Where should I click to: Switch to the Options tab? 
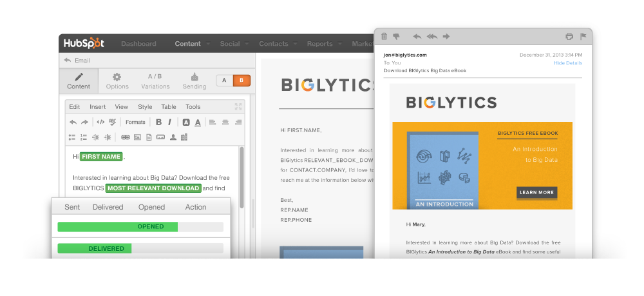pyautogui.click(x=117, y=81)
